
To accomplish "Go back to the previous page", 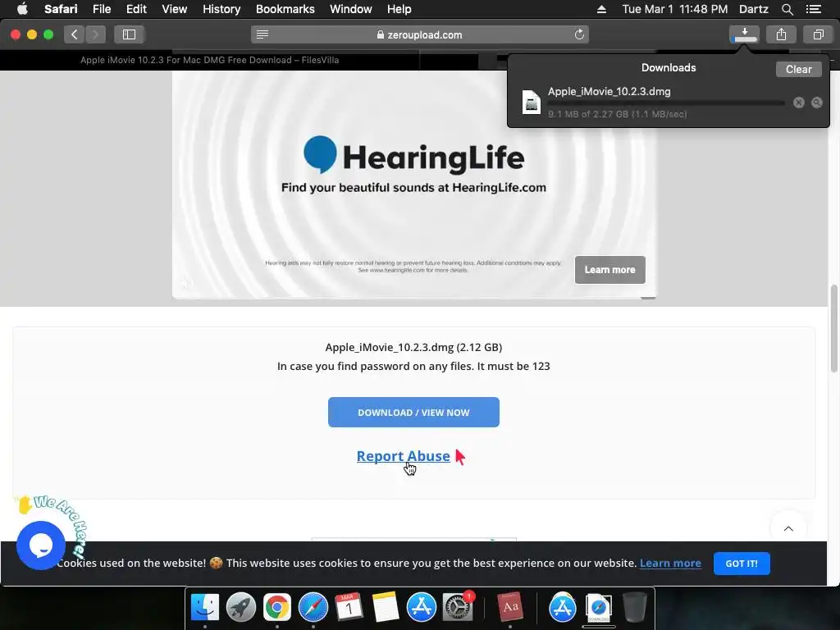I will point(75,34).
